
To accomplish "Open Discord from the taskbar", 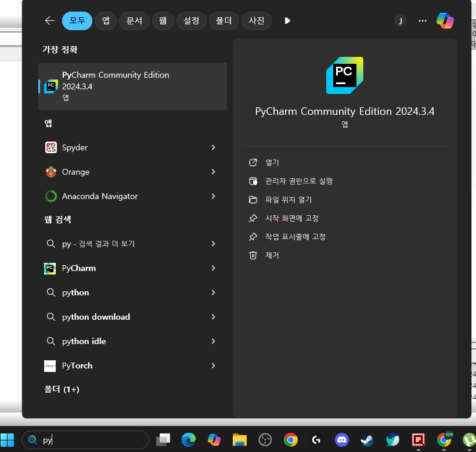I will 342,440.
